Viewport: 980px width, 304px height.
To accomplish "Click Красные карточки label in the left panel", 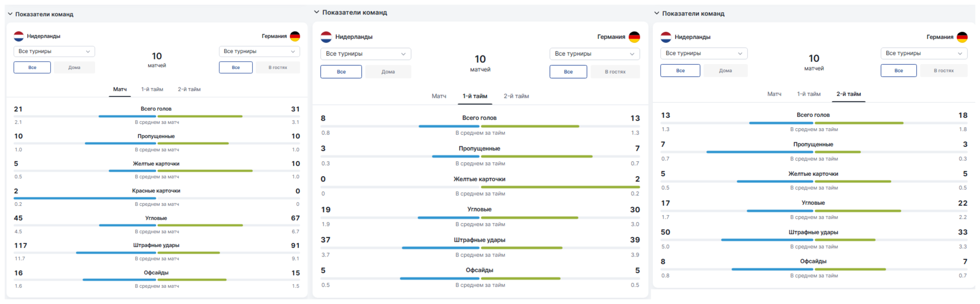I will click(156, 191).
